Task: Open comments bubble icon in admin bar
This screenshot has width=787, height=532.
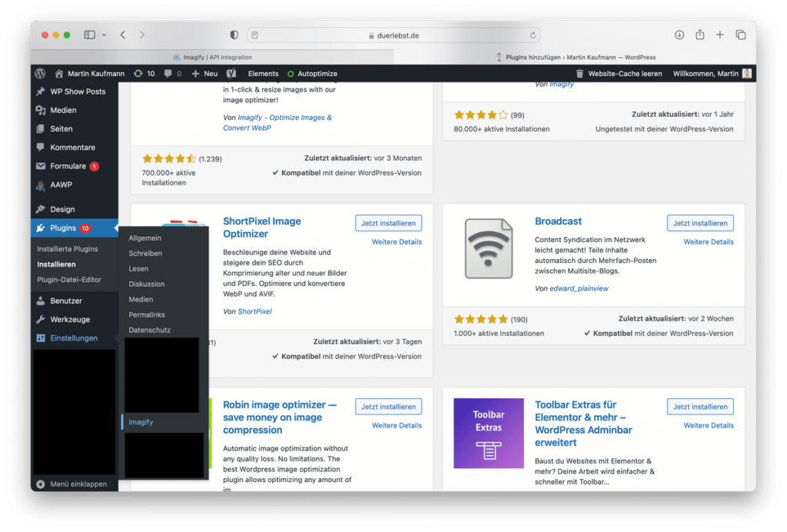Action: (x=172, y=73)
